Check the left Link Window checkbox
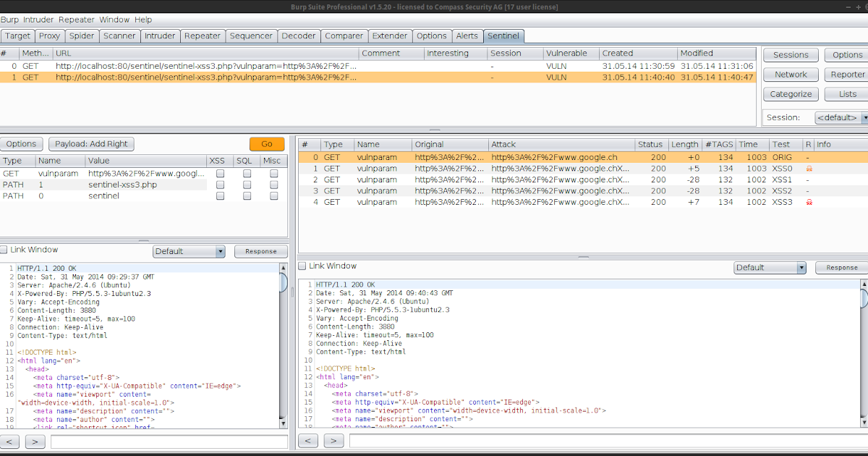868x456 pixels. [4, 250]
